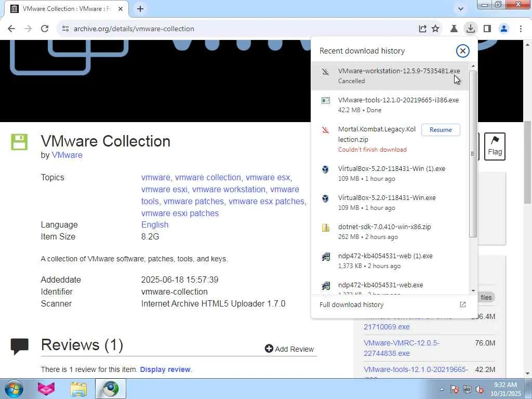Image resolution: width=532 pixels, height=399 pixels.
Task: Open the English language link
Action: click(x=155, y=224)
